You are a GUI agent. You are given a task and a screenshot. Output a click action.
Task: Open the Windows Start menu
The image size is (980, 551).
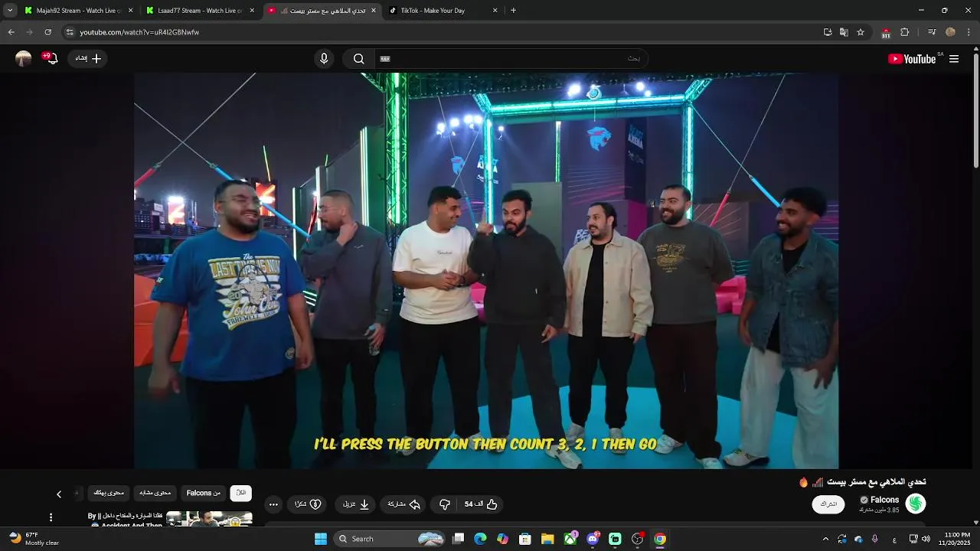click(x=320, y=539)
